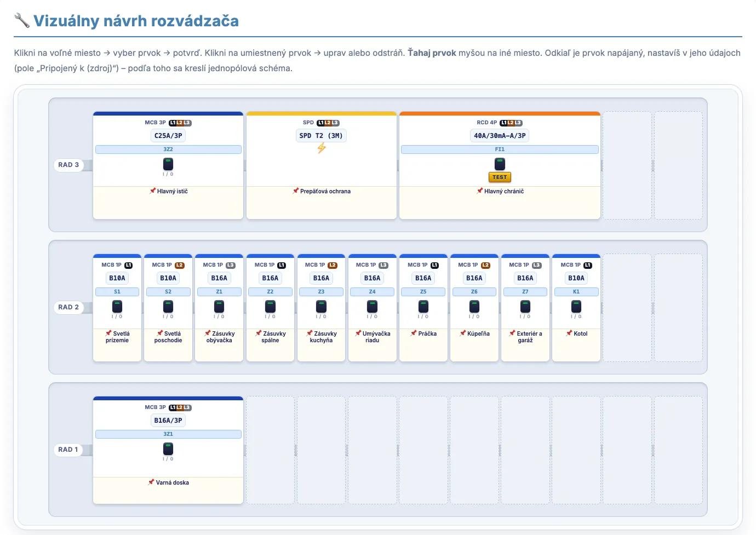
Task: Toggle the switch of Varná doska breaker
Action: click(x=168, y=448)
